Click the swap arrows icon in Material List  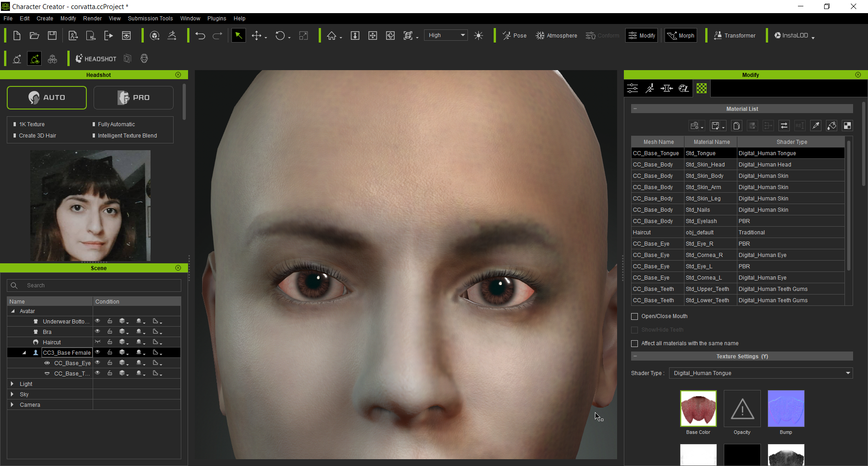[x=784, y=126]
